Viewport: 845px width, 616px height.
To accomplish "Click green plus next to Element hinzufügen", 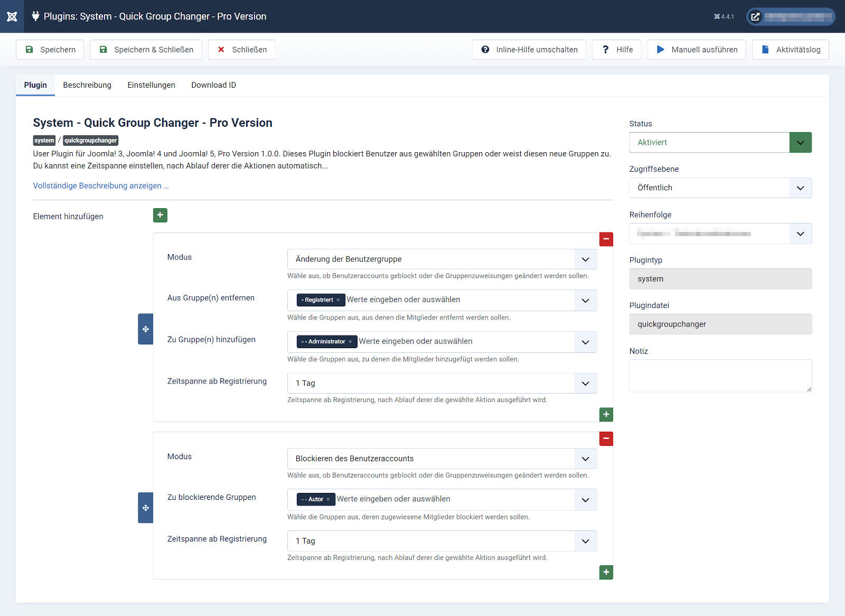I will pyautogui.click(x=160, y=216).
